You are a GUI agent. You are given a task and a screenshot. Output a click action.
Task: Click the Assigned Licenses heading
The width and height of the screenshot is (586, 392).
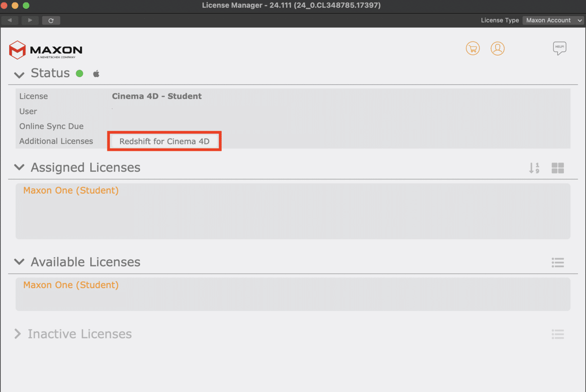(x=85, y=167)
